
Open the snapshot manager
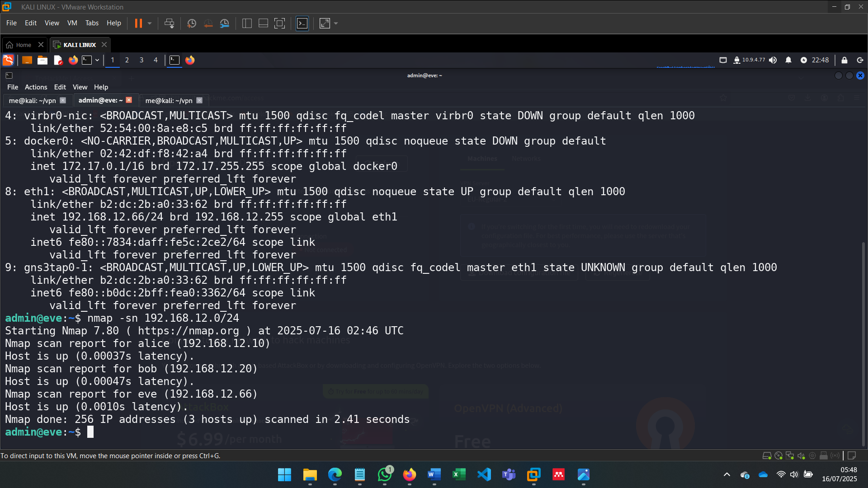225,23
